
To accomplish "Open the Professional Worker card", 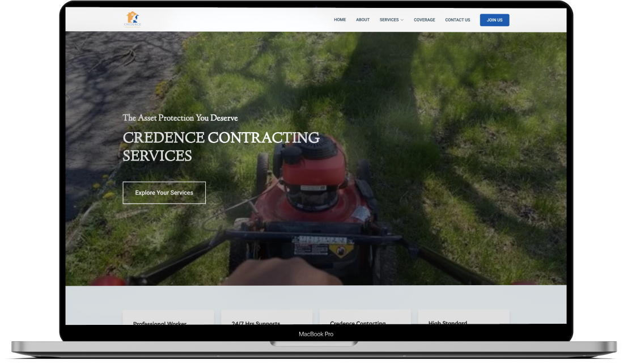I will 168,319.
